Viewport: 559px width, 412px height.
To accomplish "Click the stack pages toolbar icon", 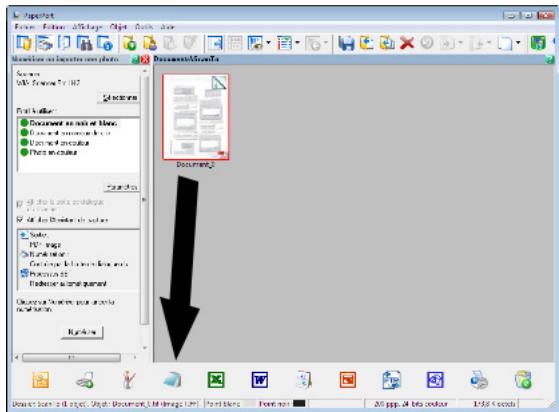I will point(367,43).
